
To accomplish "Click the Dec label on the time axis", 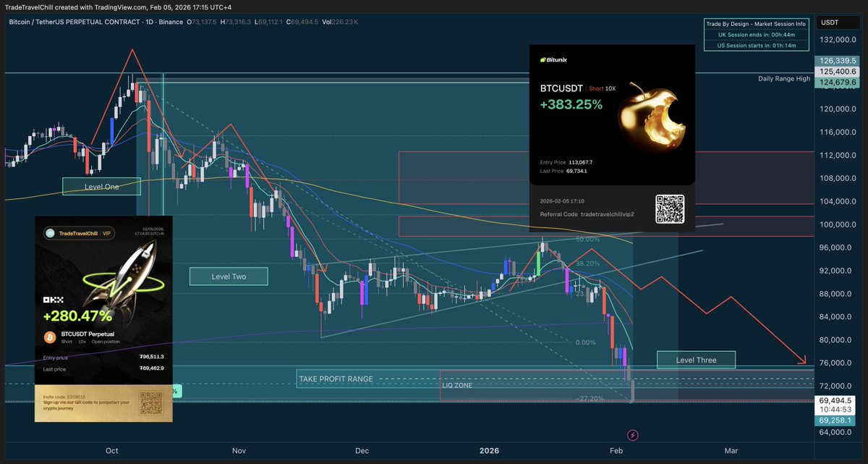I will coord(363,450).
